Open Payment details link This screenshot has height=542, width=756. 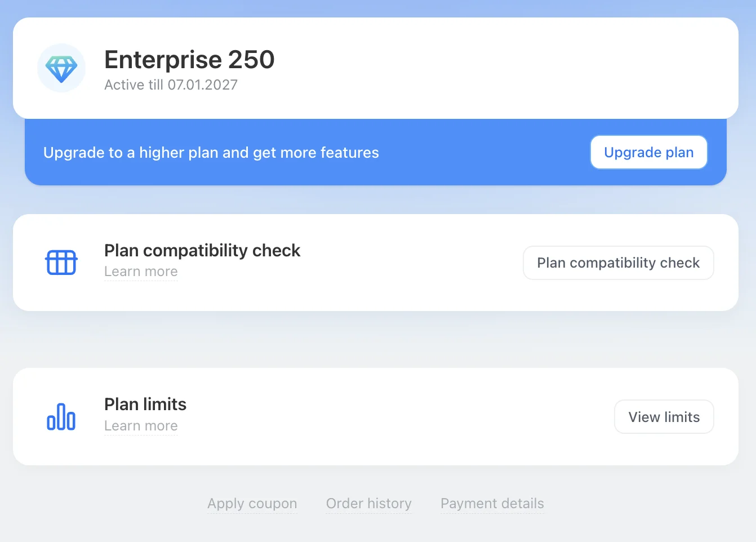coord(492,503)
